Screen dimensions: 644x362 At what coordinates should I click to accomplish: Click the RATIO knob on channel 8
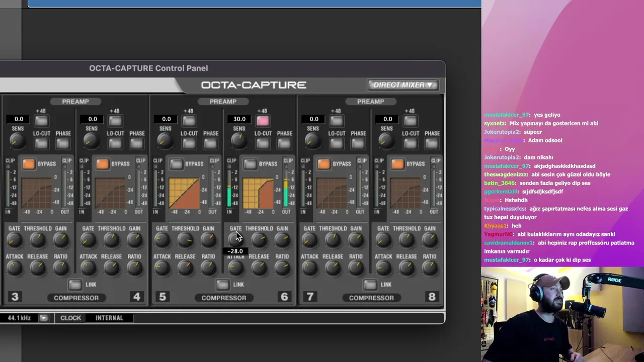pyautogui.click(x=430, y=268)
